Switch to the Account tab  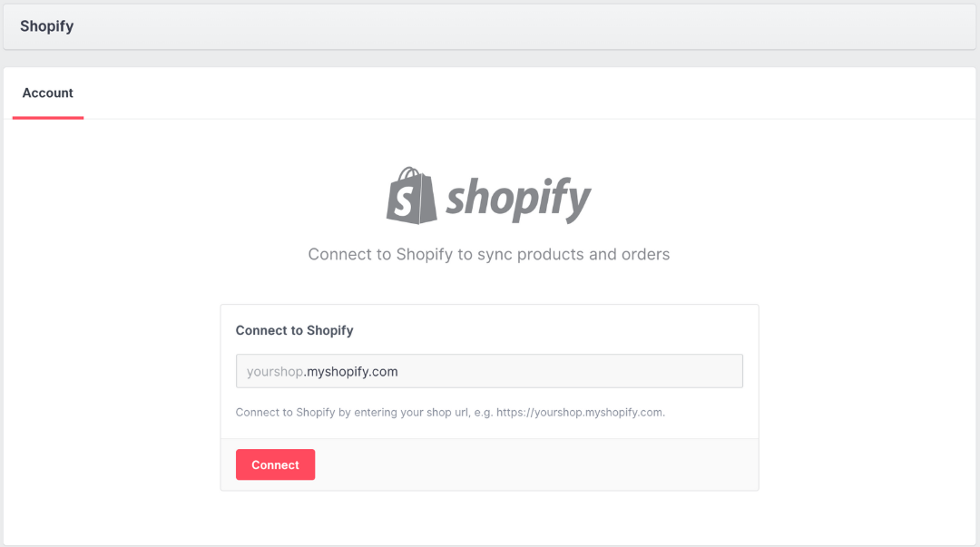click(48, 93)
